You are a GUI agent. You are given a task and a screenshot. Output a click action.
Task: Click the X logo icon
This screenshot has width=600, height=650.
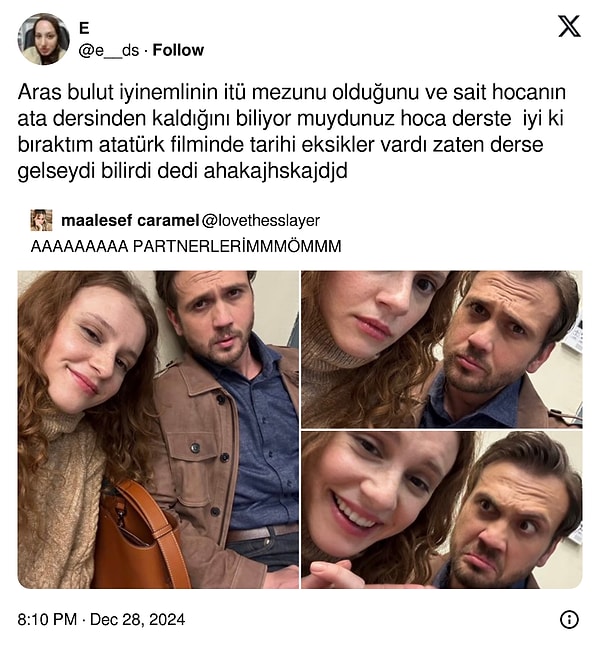pyautogui.click(x=569, y=27)
